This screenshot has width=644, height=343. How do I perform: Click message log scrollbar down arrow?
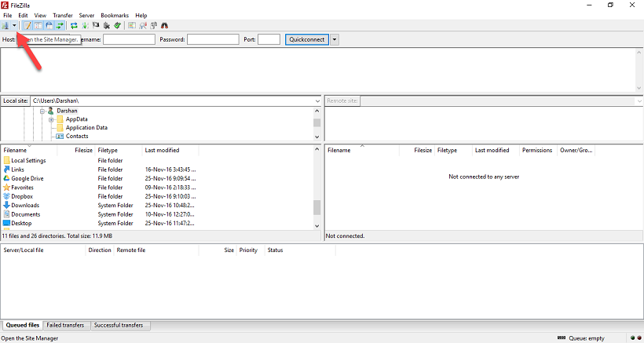click(639, 88)
